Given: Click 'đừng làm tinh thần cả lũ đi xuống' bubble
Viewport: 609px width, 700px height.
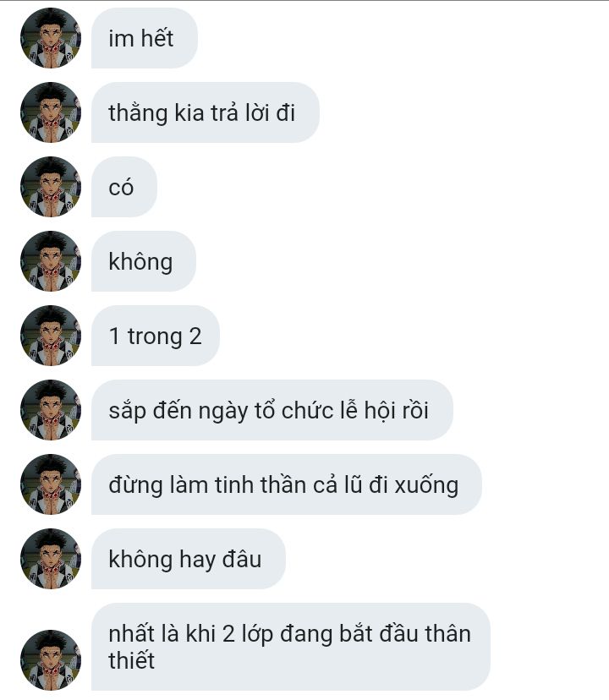Looking at the screenshot, I should (x=287, y=484).
